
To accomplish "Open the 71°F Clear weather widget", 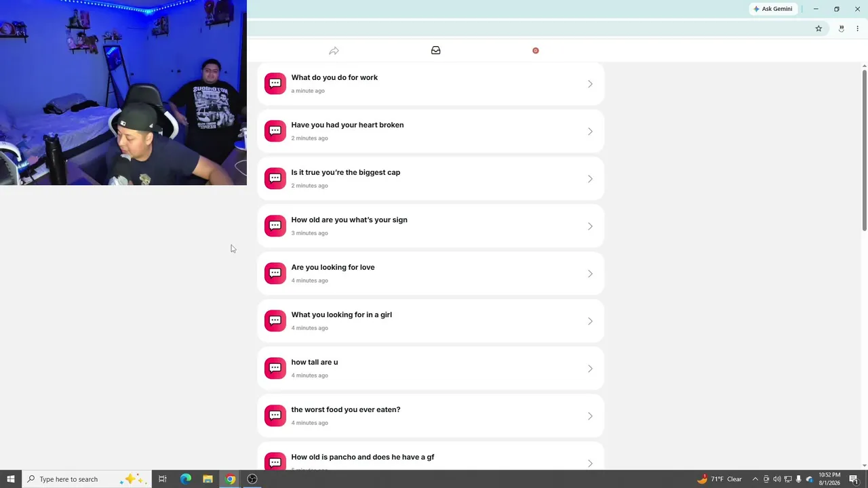I will click(x=719, y=479).
